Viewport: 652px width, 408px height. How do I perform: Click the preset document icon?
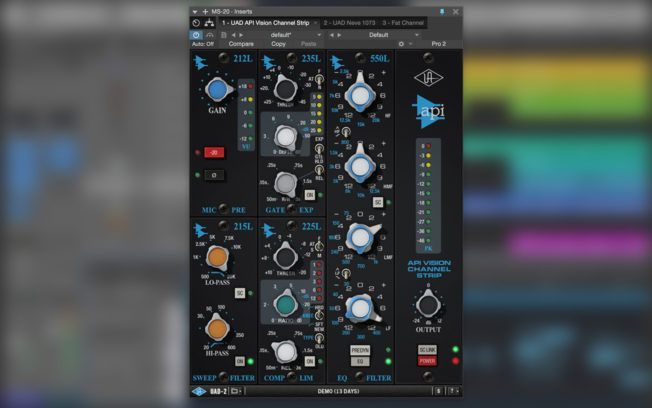[x=224, y=35]
